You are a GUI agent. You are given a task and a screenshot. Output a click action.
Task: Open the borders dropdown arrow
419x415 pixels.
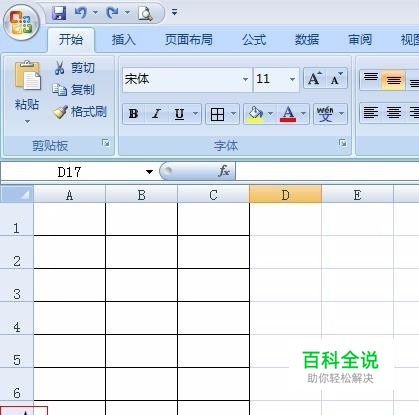pos(233,114)
